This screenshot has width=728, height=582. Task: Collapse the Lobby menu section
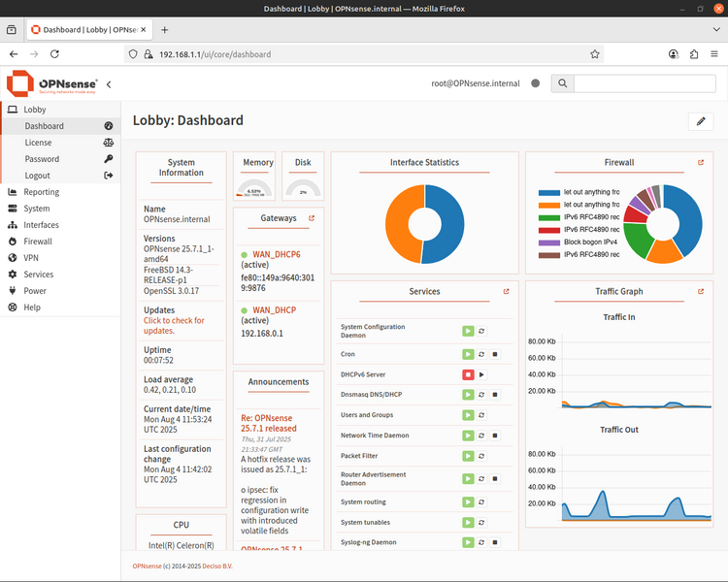coord(60,110)
